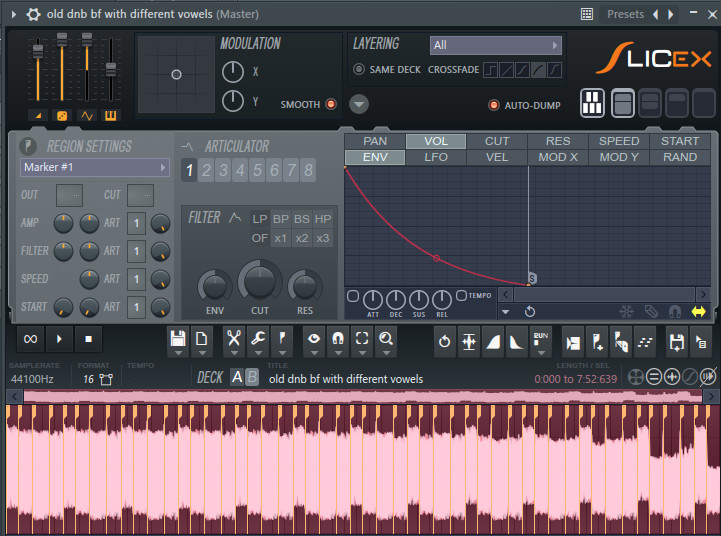Viewport: 721px width, 536px height.
Task: Click the magnifier zoom icon in toolbar
Action: tap(385, 340)
